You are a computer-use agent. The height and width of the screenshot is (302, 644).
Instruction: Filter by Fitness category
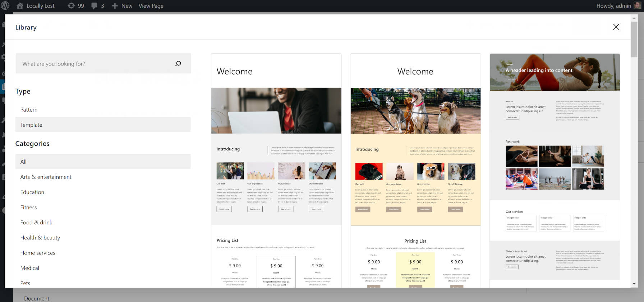point(103,207)
